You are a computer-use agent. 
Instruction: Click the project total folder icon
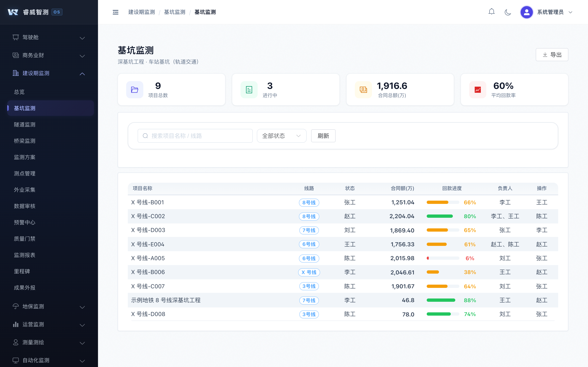coord(135,90)
